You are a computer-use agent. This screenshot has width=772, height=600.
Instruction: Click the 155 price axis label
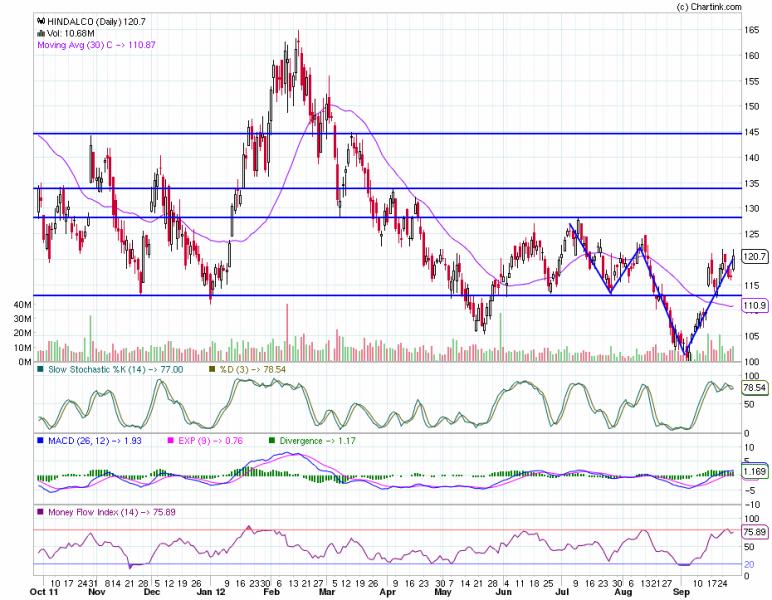click(751, 81)
